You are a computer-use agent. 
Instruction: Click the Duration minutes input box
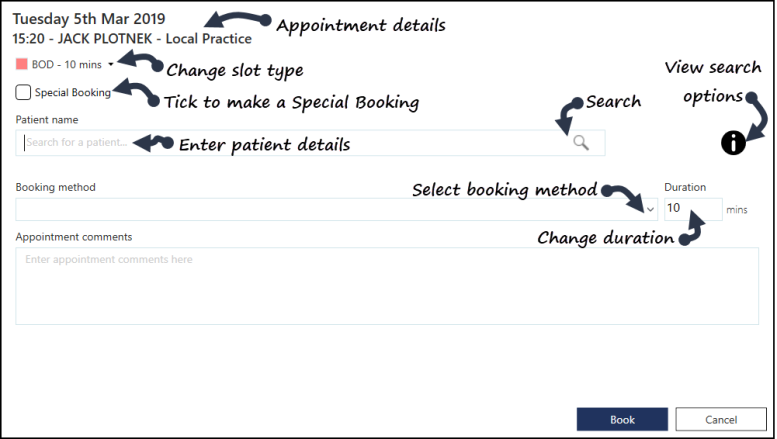(x=693, y=209)
